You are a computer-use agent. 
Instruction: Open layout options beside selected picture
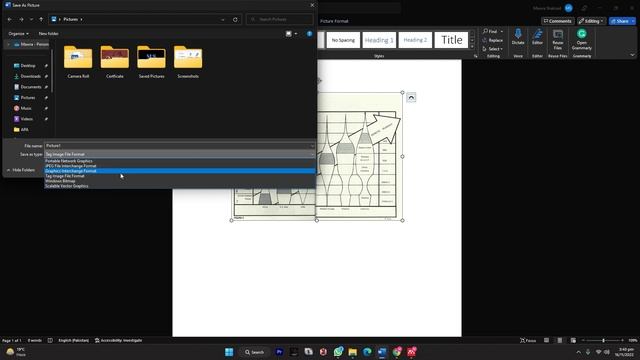(x=411, y=98)
